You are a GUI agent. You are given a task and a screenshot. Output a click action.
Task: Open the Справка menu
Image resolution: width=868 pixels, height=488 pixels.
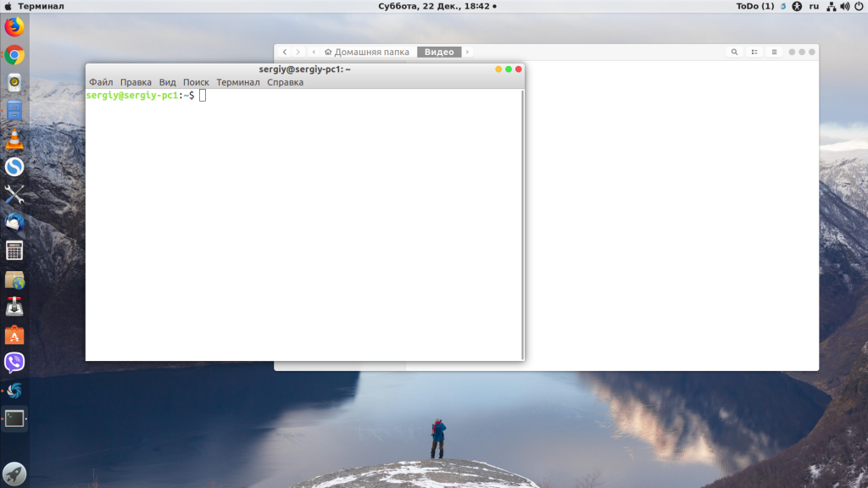point(285,82)
